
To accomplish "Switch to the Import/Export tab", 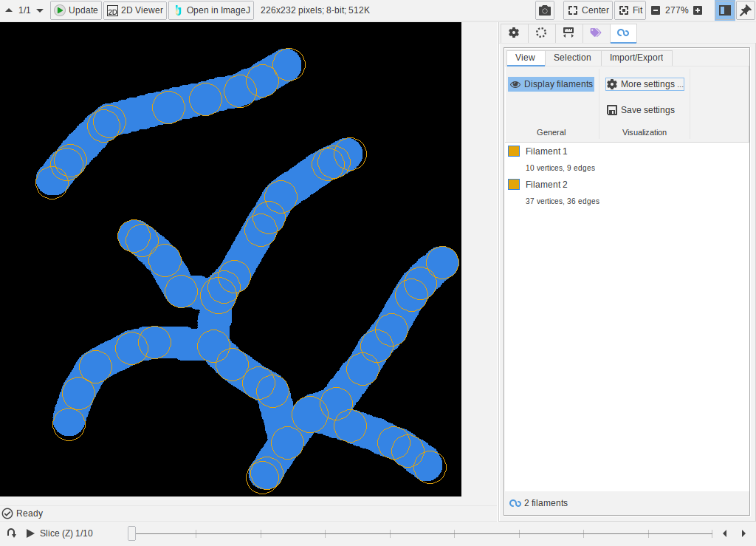I will (x=636, y=58).
